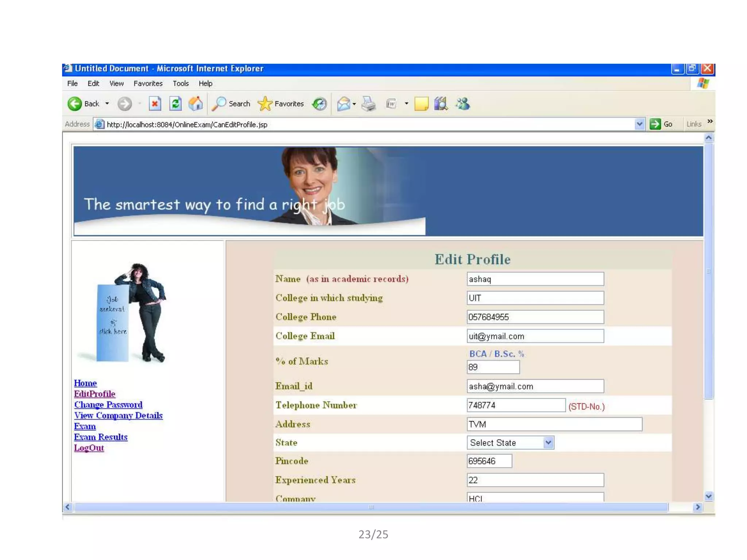Open the Exam Results link
The image size is (747, 560).
(x=101, y=437)
